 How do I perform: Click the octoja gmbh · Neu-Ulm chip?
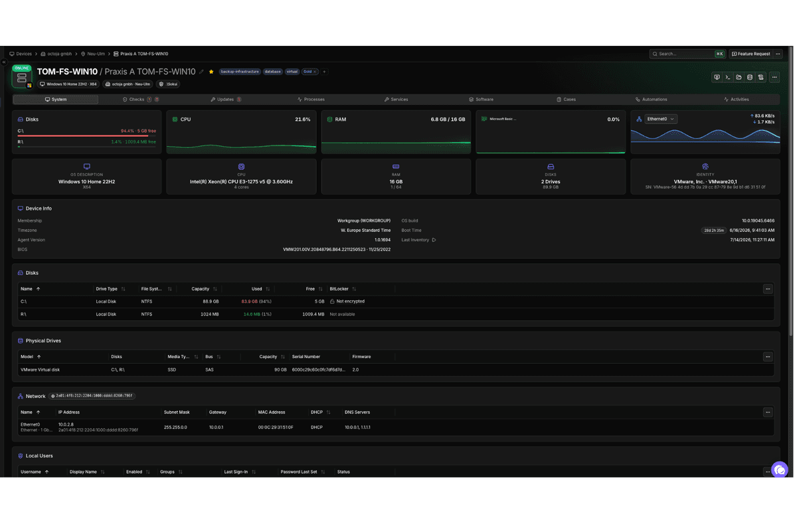[129, 84]
